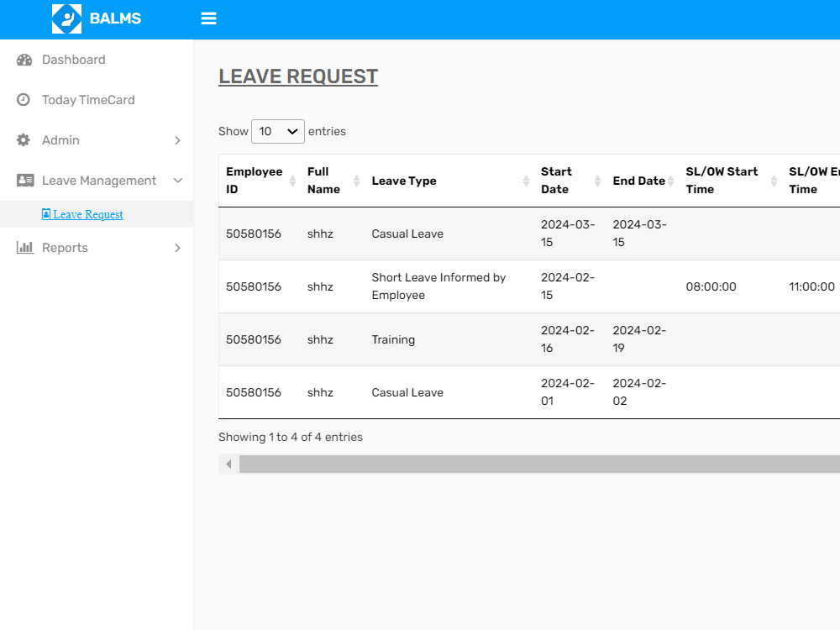Click the Showing 1 to 4 entries text
The image size is (840, 630).
coord(291,437)
